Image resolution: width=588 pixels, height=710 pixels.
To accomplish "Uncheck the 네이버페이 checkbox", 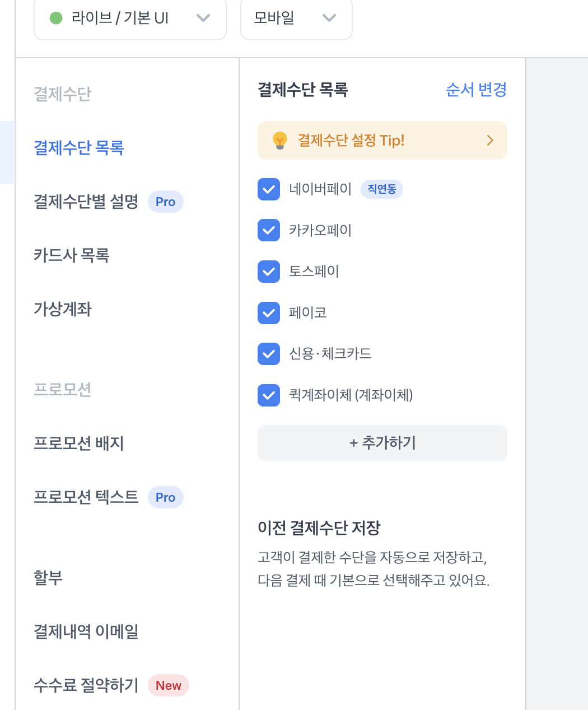I will 269,189.
